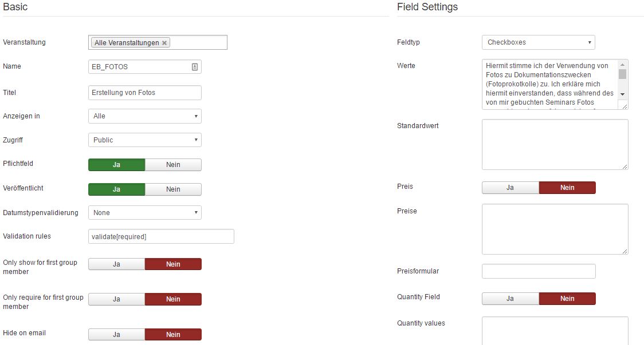Set Pflichtfeld to Nein

(x=173, y=165)
